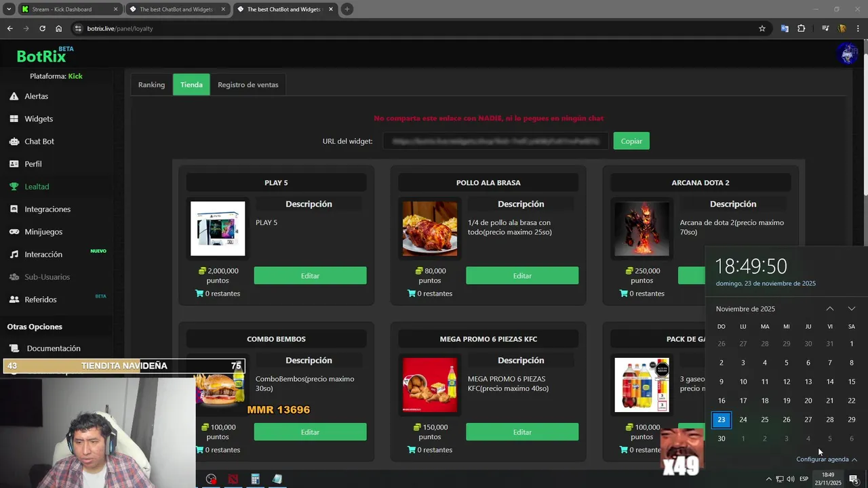Open the Google Translate extension icon
868x488 pixels.
coord(785,28)
